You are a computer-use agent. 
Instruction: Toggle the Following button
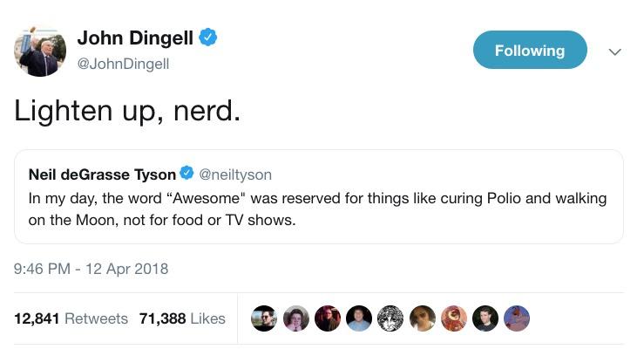pyautogui.click(x=530, y=51)
